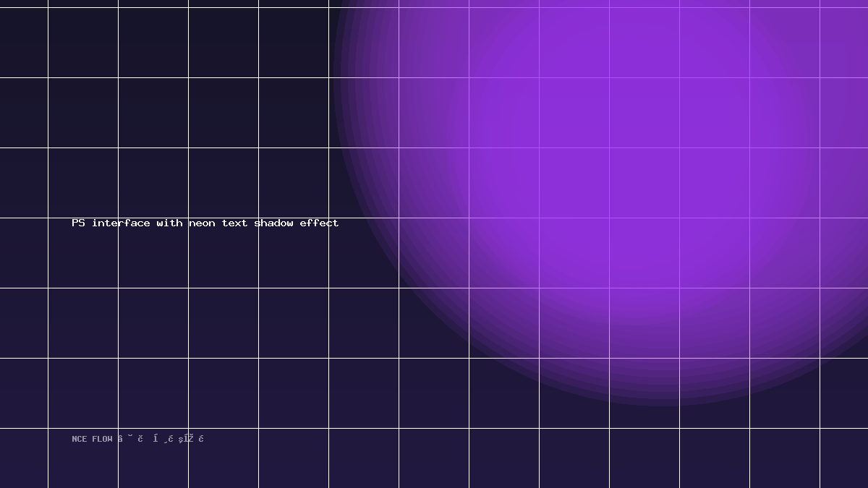Click the garbled characters after "NCE FLOW"
Image resolution: width=868 pixels, height=488 pixels.
161,439
